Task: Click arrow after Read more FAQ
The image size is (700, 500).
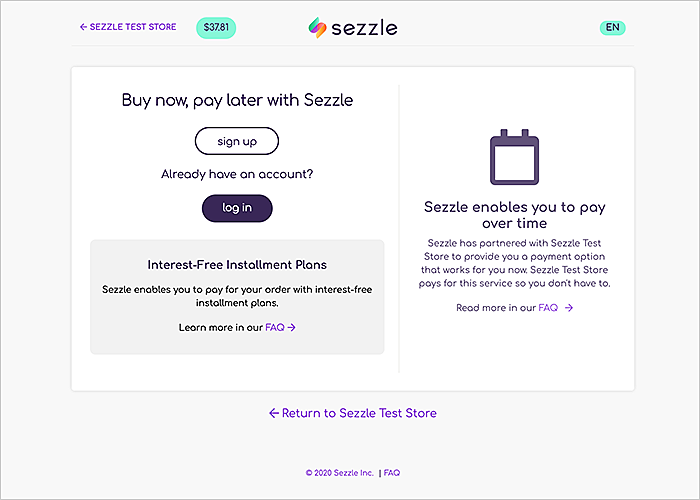Action: [x=569, y=308]
